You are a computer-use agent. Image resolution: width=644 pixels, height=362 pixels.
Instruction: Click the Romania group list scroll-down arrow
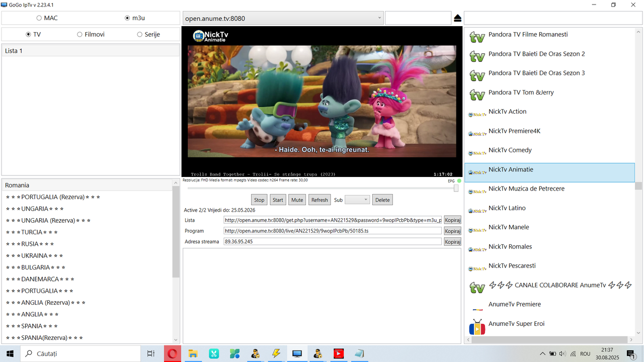tap(176, 340)
